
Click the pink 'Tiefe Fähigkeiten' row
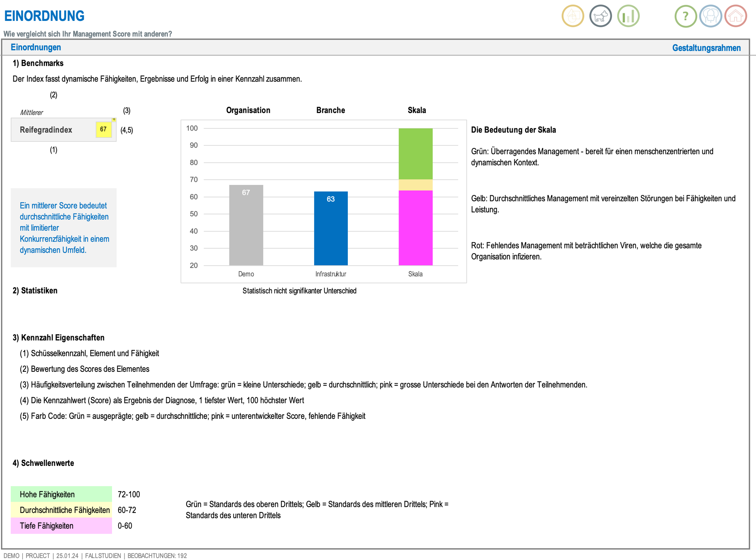61,526
